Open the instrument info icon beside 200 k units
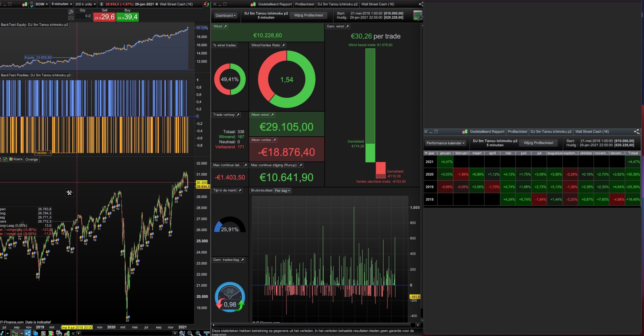This screenshot has height=336, width=644. (x=102, y=4)
